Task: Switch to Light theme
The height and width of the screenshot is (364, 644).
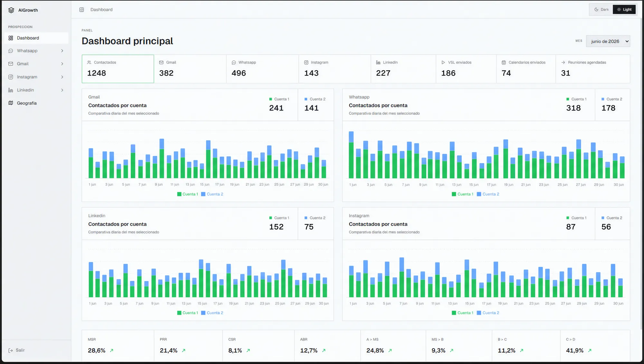Action: point(624,10)
